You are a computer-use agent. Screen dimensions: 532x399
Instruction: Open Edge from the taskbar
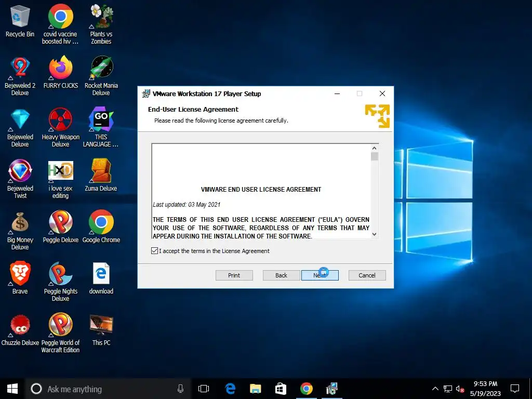(x=230, y=389)
